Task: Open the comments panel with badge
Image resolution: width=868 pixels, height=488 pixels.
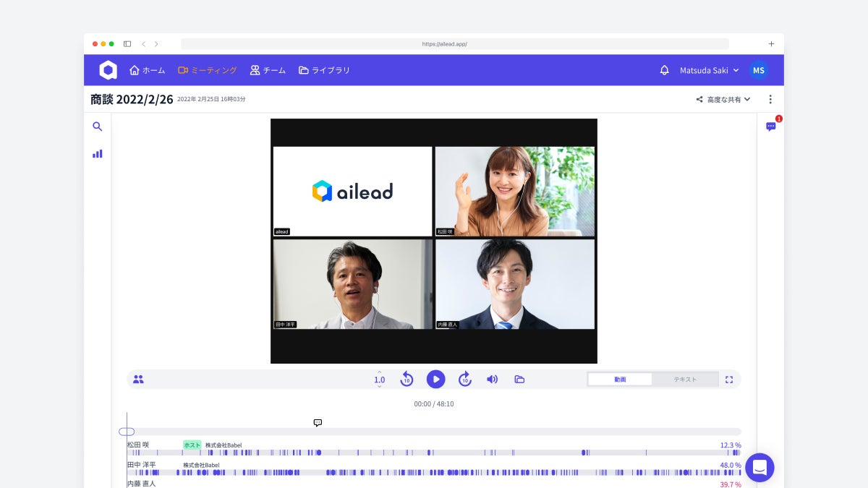Action: 771,127
